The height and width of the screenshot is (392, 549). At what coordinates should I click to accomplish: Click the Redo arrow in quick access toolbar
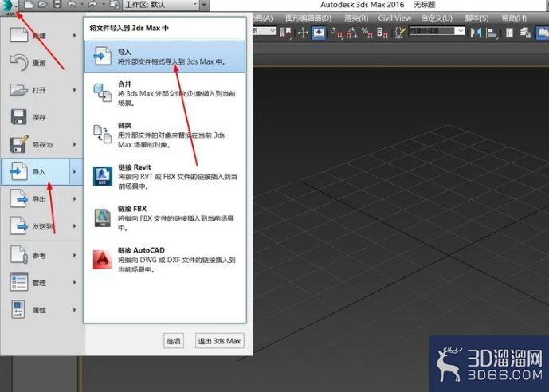click(x=93, y=5)
